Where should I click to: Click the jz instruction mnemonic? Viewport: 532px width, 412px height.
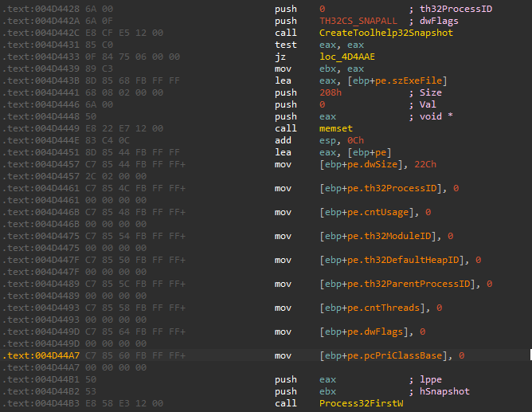(280, 57)
